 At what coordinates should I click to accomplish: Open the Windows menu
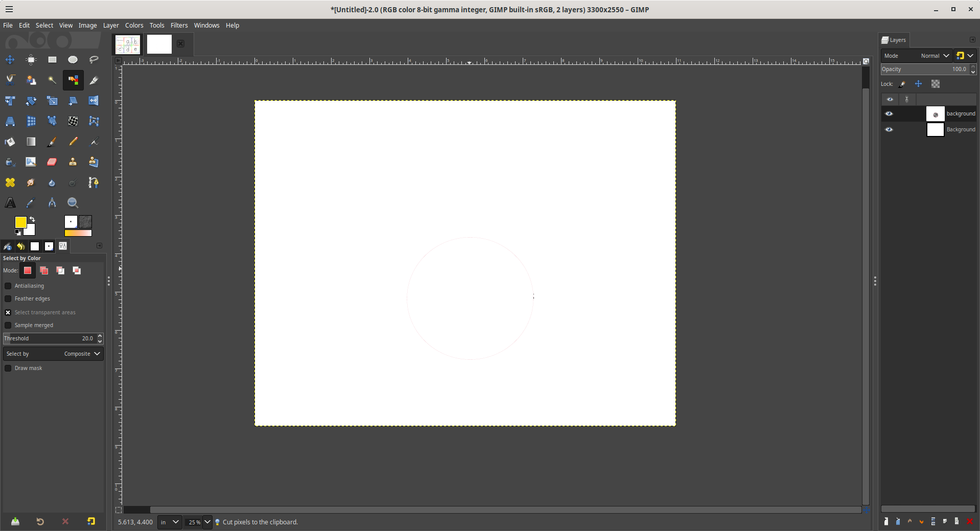206,25
